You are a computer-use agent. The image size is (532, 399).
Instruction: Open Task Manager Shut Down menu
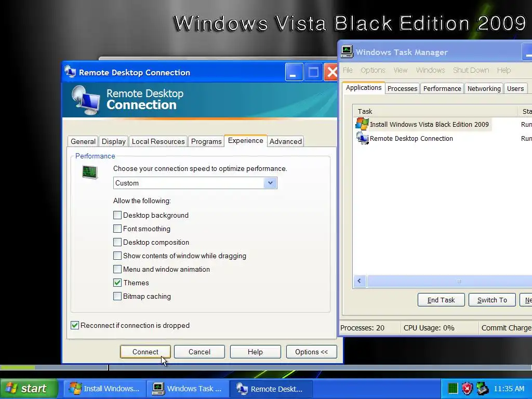[471, 70]
